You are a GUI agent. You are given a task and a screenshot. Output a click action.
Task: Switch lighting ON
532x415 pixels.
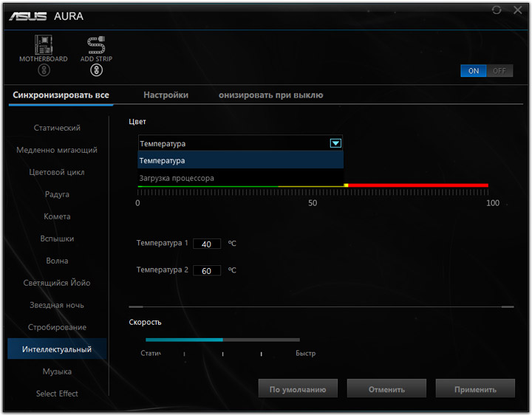474,71
